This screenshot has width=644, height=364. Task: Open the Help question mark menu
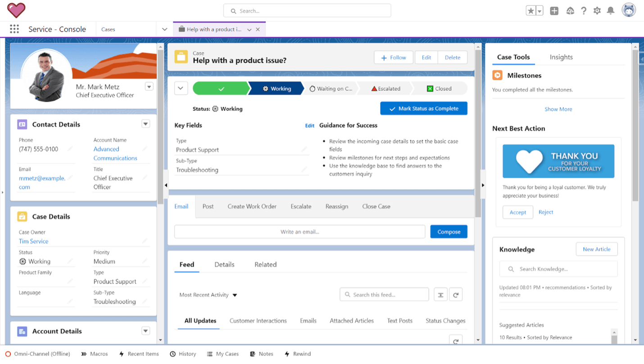pos(584,10)
